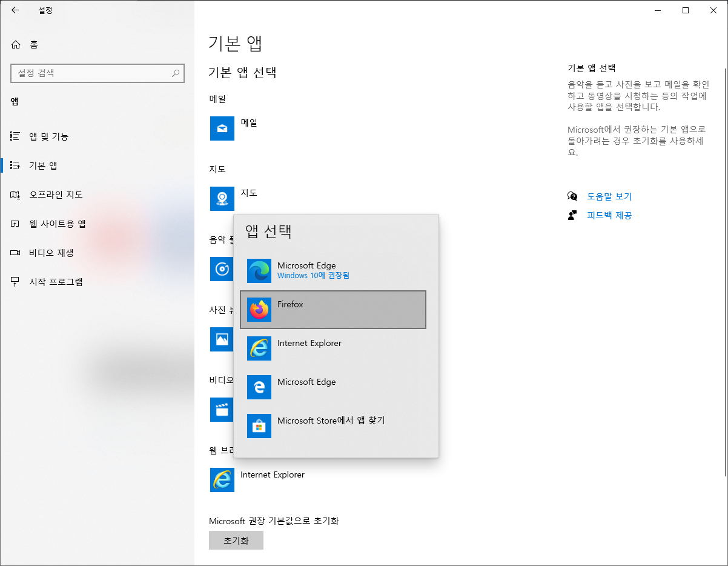The height and width of the screenshot is (566, 728).
Task: Click the Internet Explorer default browser icon
Action: click(x=222, y=480)
